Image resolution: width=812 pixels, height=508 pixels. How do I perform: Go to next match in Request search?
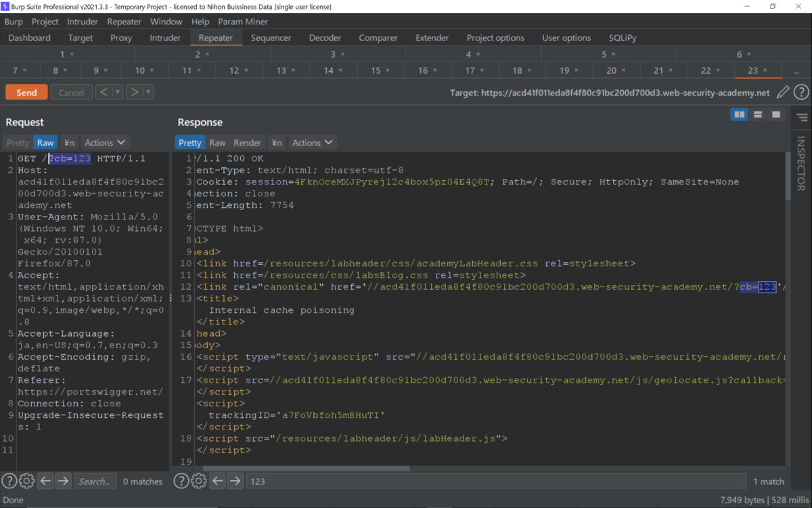click(63, 481)
